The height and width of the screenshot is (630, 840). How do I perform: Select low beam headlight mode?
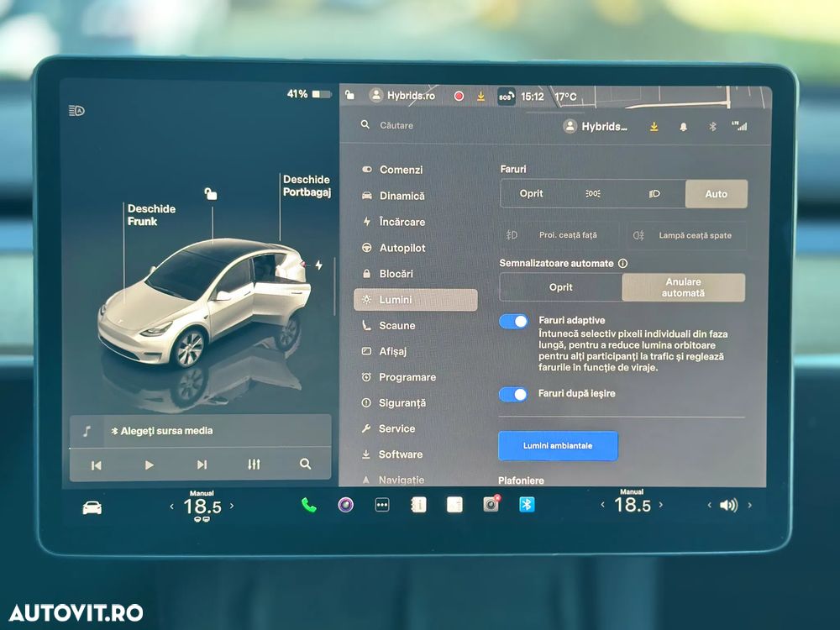click(654, 193)
